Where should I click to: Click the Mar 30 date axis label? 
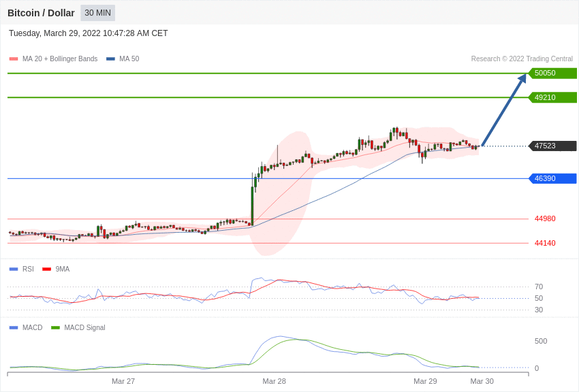pyautogui.click(x=482, y=381)
